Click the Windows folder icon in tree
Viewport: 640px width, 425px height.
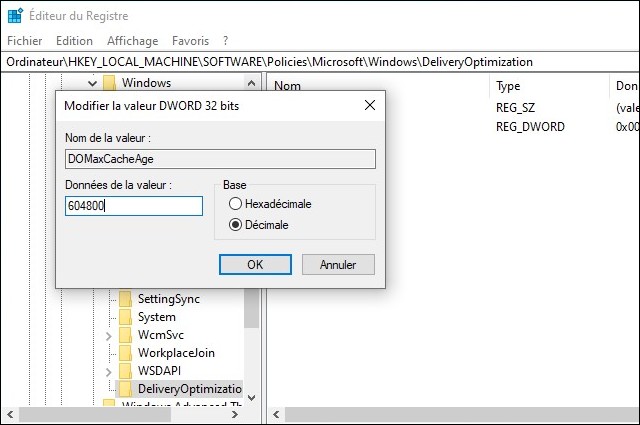tap(109, 83)
